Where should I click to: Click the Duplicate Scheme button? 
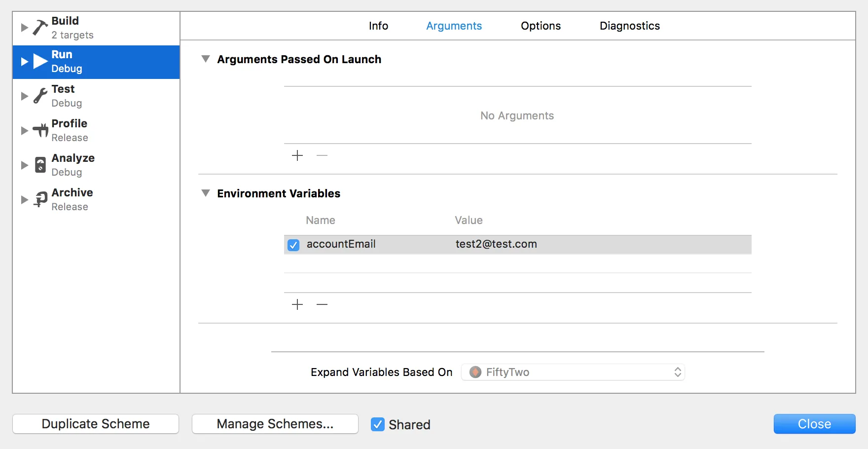[x=96, y=424]
